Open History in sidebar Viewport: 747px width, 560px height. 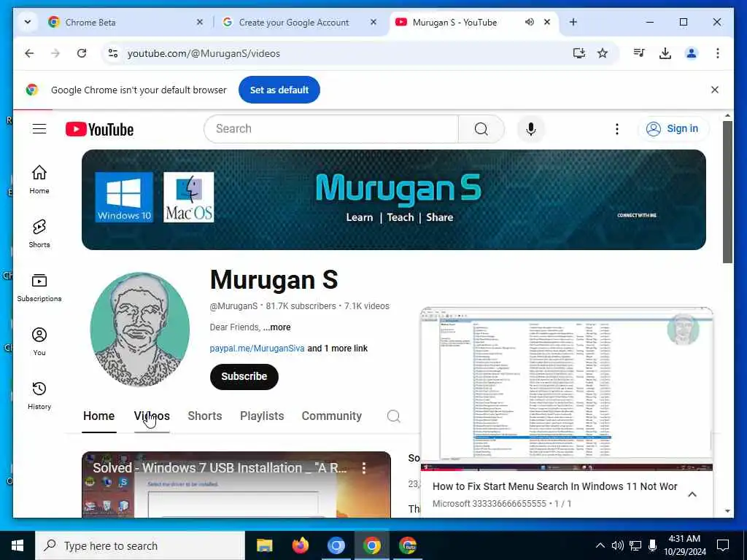[39, 395]
